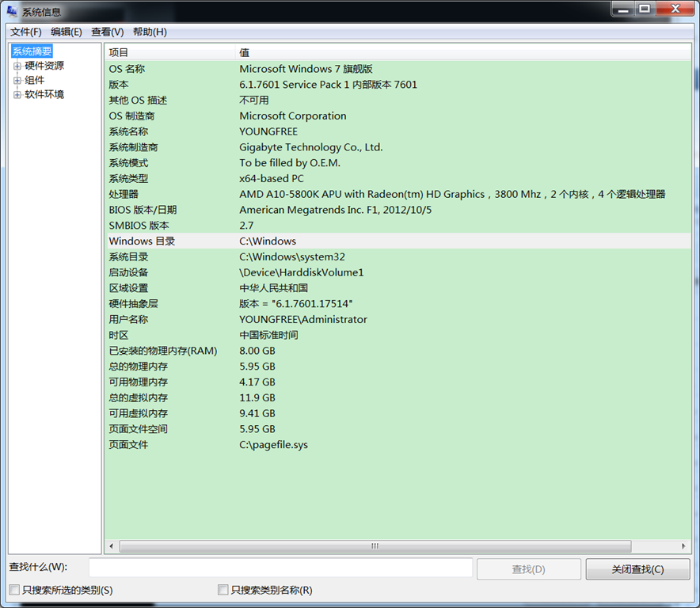Click the 项目 column header
This screenshot has height=608, width=700.
(x=170, y=53)
